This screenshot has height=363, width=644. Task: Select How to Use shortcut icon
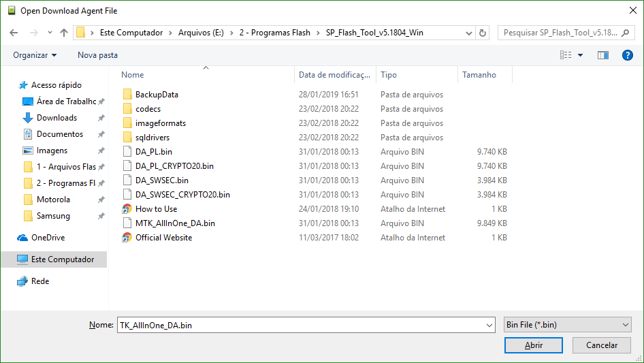(127, 209)
